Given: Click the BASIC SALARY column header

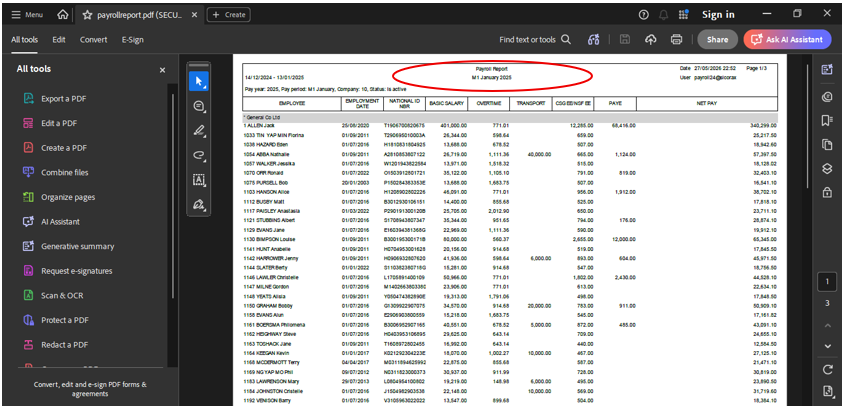Looking at the screenshot, I should tap(446, 103).
